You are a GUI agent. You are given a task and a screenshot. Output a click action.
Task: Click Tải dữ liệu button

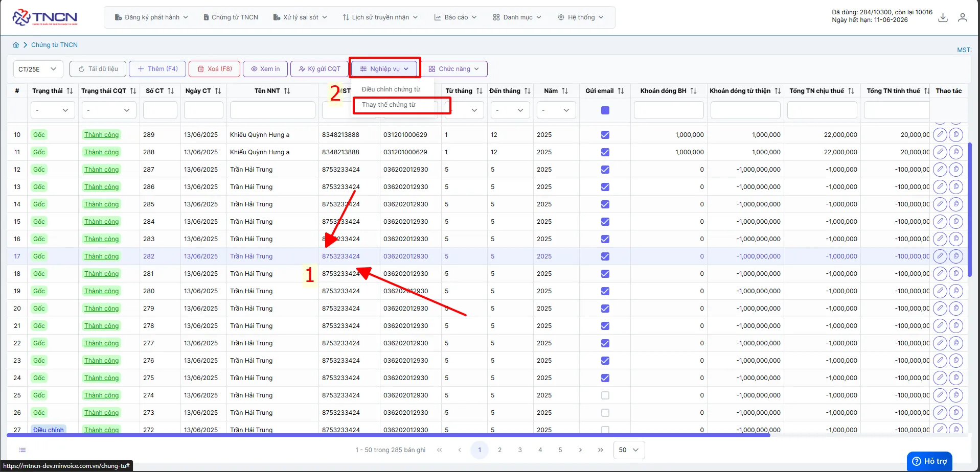[x=98, y=69]
